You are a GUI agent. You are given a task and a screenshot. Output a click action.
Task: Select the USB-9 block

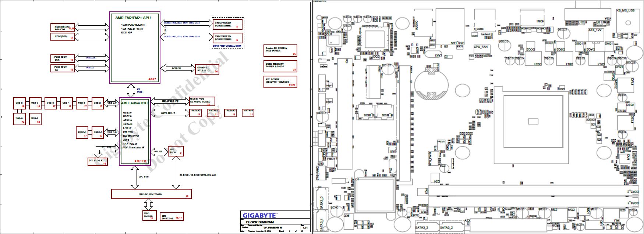pos(35,103)
